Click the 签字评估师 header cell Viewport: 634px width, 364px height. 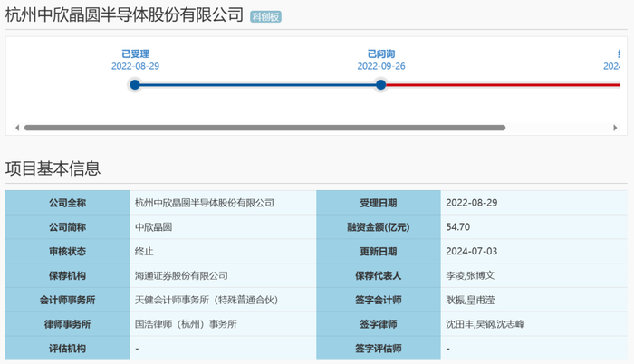pos(379,349)
